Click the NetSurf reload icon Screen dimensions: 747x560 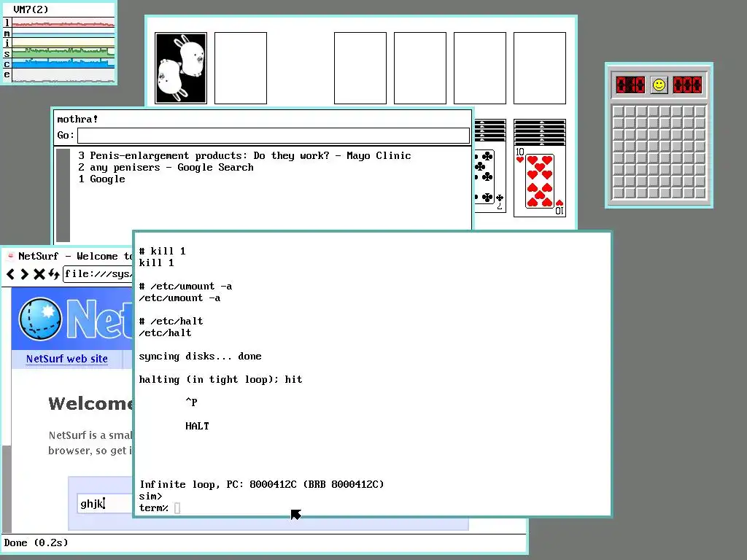[53, 274]
